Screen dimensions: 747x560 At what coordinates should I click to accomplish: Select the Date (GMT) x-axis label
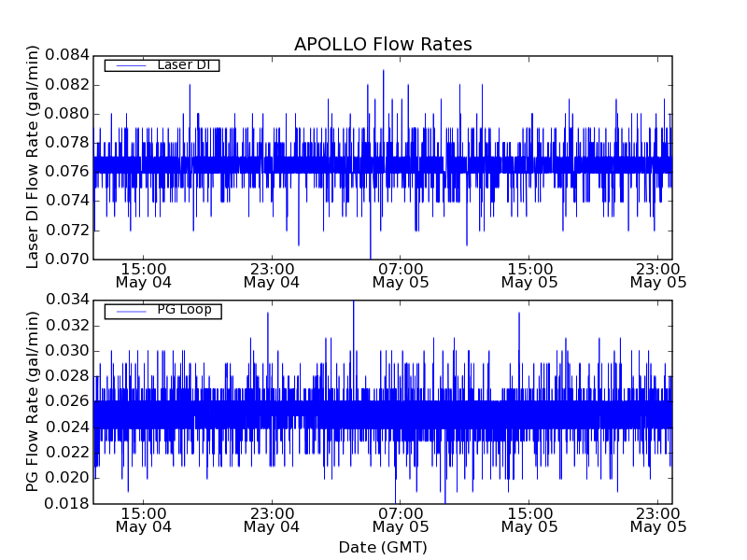click(383, 547)
